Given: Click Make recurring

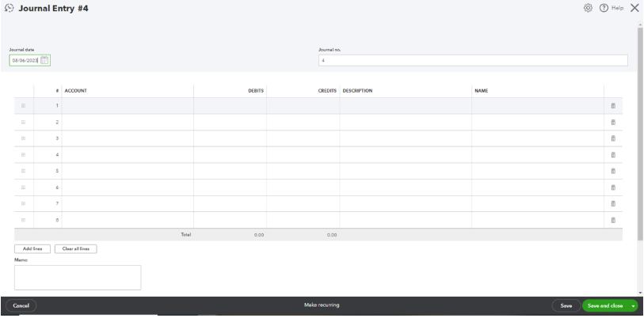Looking at the screenshot, I should [x=322, y=305].
